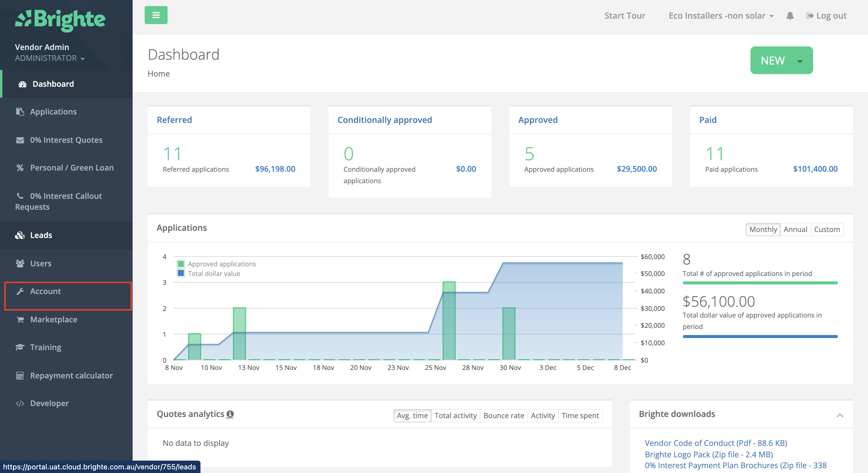The height and width of the screenshot is (473, 868).
Task: Open Users in the sidebar
Action: point(66,263)
